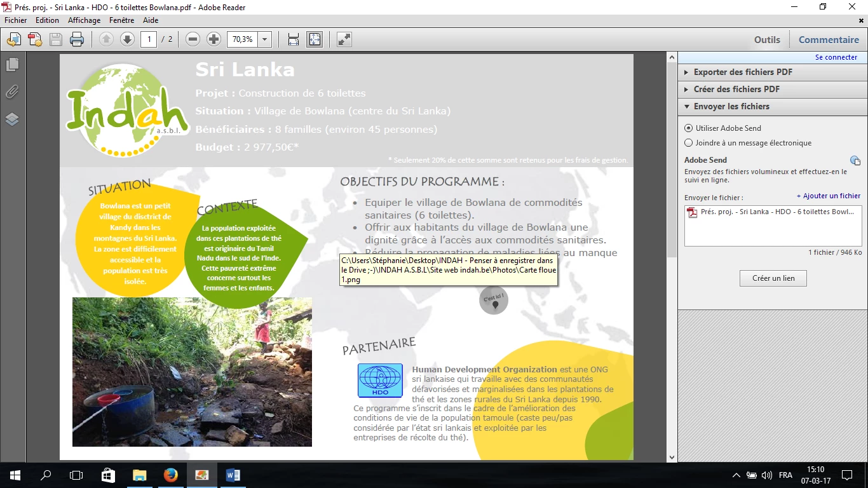Click the HDO partner logo image

click(x=380, y=381)
